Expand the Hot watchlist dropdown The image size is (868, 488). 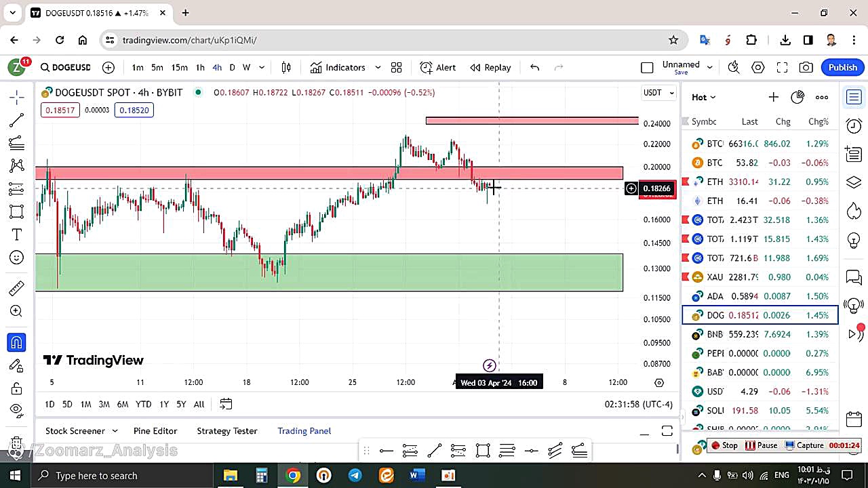(703, 97)
